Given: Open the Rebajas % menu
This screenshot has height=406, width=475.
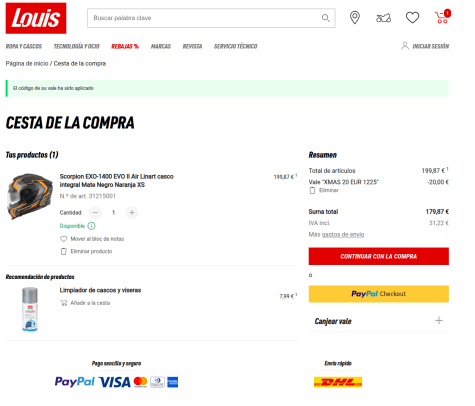Looking at the screenshot, I should coord(125,46).
